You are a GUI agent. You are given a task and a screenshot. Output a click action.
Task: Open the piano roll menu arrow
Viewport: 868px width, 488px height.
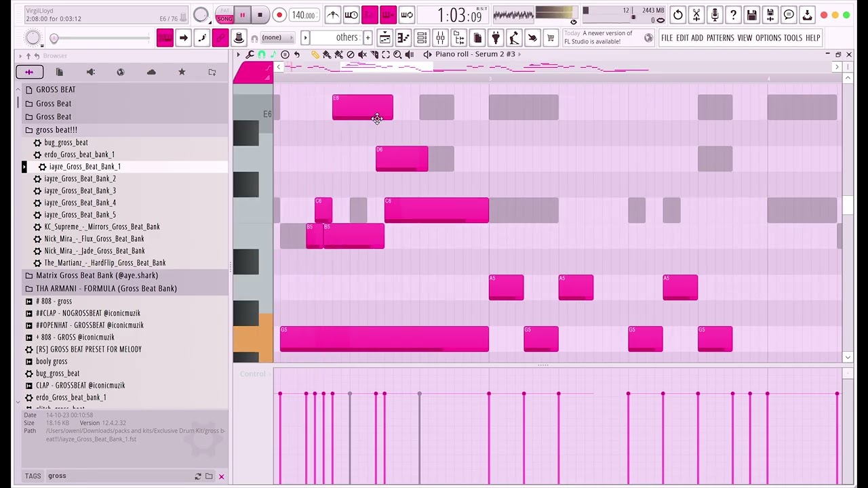pos(238,54)
